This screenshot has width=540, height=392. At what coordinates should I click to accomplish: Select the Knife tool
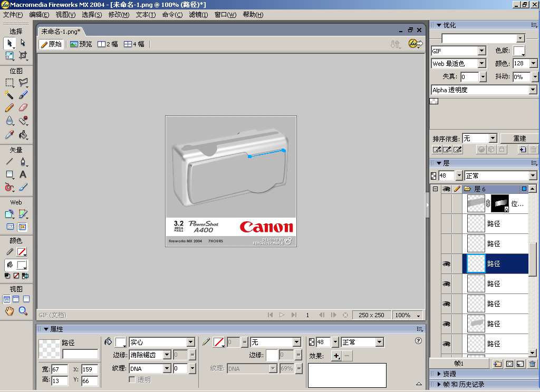(x=23, y=187)
